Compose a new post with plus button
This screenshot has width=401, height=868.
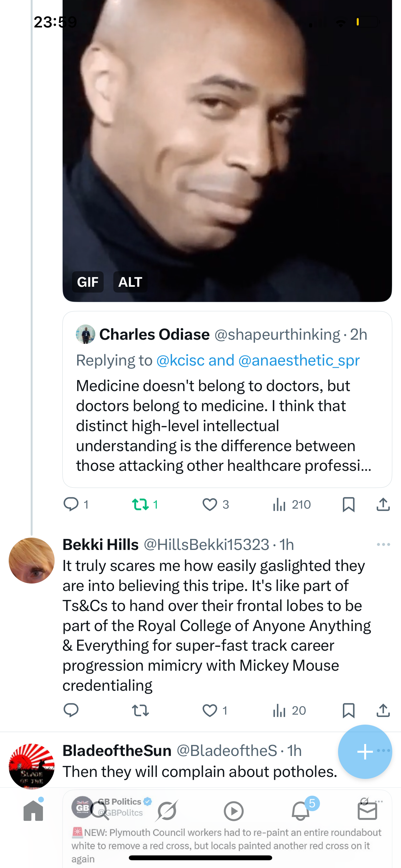365,751
